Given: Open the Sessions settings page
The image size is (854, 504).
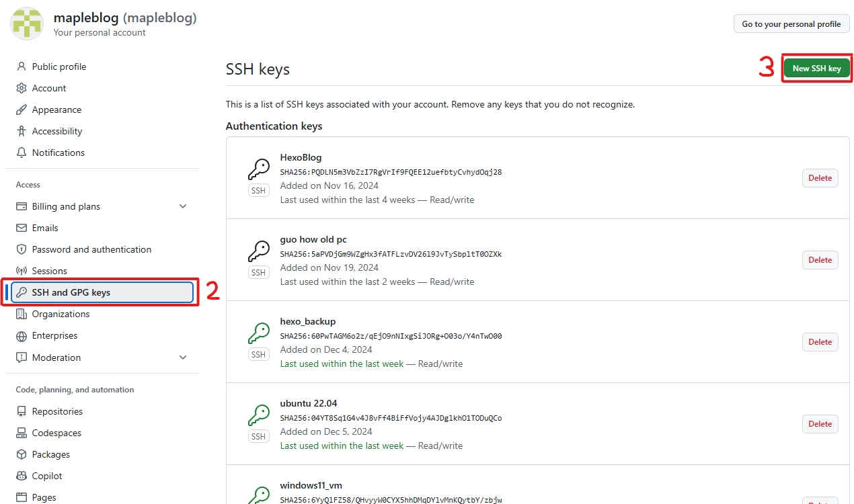Looking at the screenshot, I should click(x=50, y=271).
